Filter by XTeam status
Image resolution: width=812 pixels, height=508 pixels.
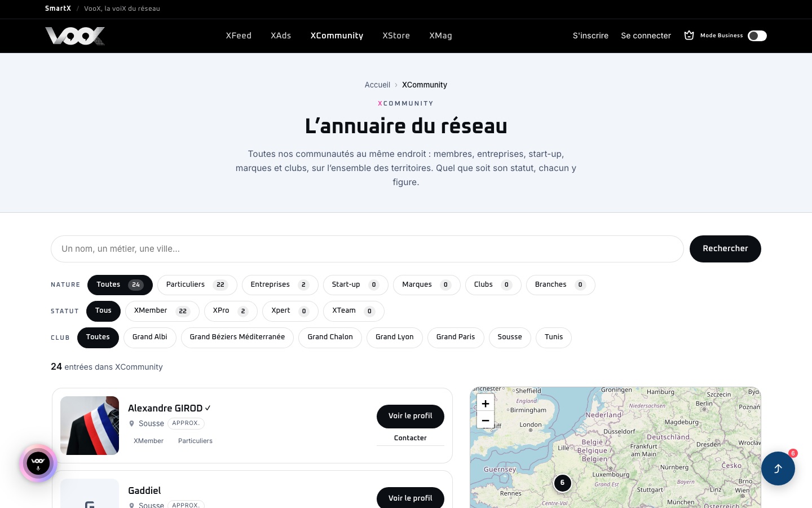coord(354,311)
